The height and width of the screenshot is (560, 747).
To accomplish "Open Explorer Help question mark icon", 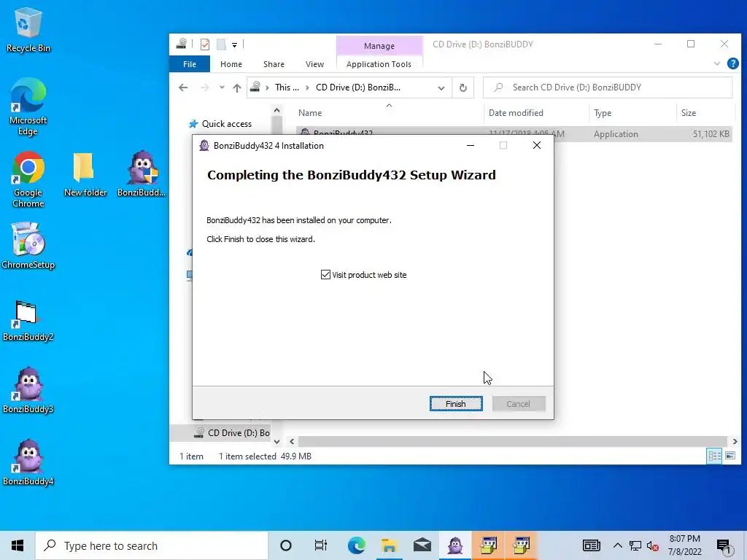I will [x=732, y=64].
